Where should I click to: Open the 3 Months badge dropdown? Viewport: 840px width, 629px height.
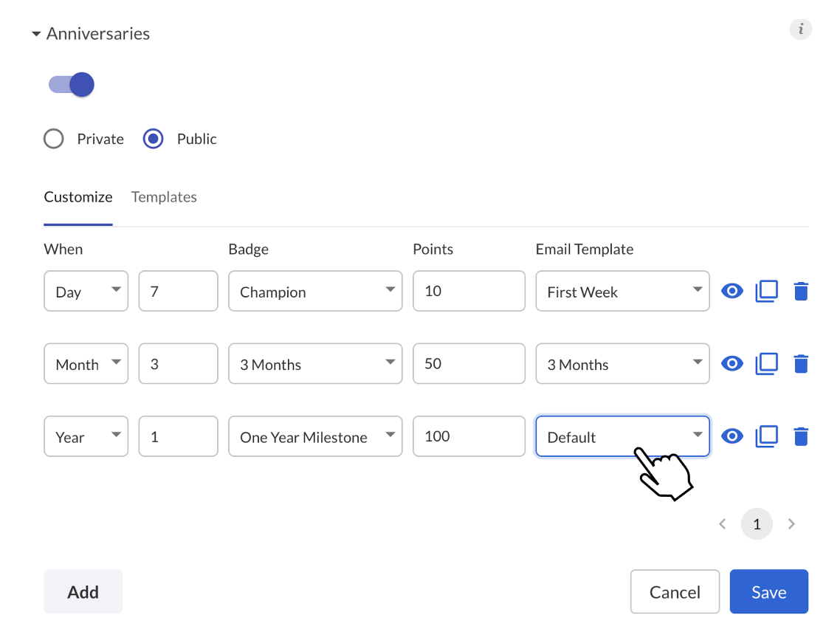315,364
